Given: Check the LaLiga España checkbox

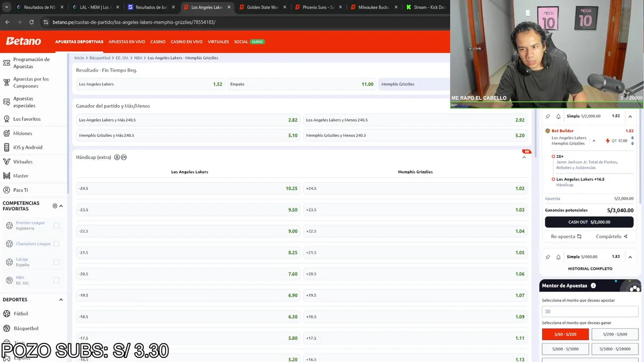Looking at the screenshot, I should (x=56, y=262).
